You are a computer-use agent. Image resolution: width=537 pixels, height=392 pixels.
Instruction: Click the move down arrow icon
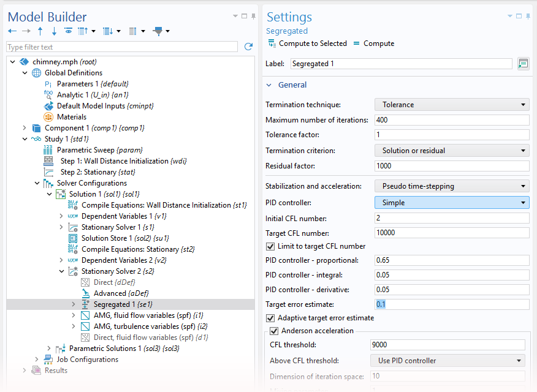coord(54,31)
